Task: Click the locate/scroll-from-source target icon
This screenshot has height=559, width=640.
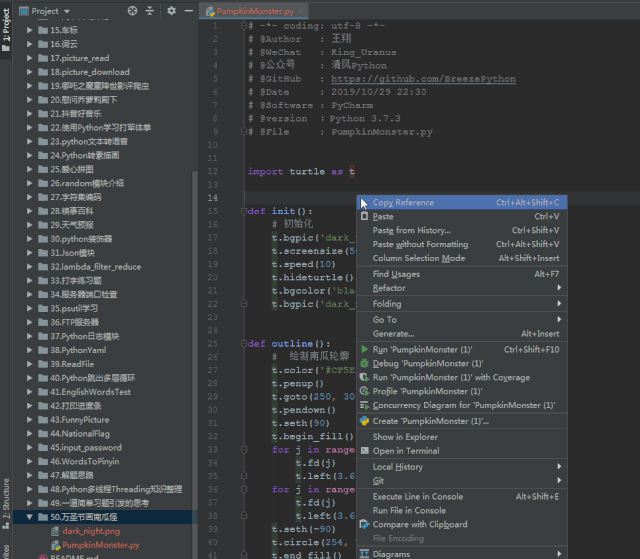Action: [132, 11]
